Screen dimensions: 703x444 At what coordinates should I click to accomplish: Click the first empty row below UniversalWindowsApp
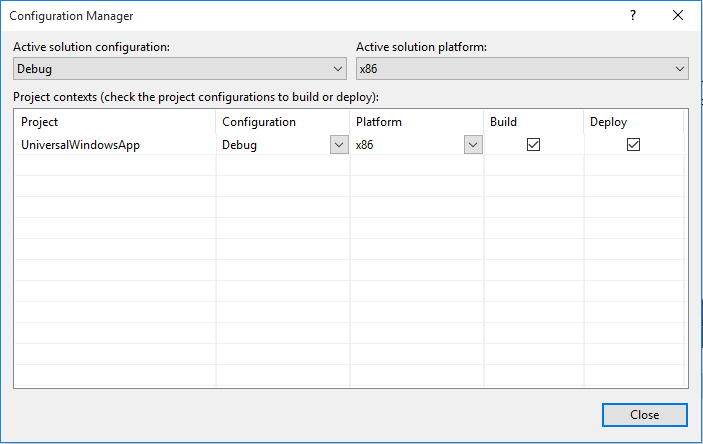click(x=115, y=166)
